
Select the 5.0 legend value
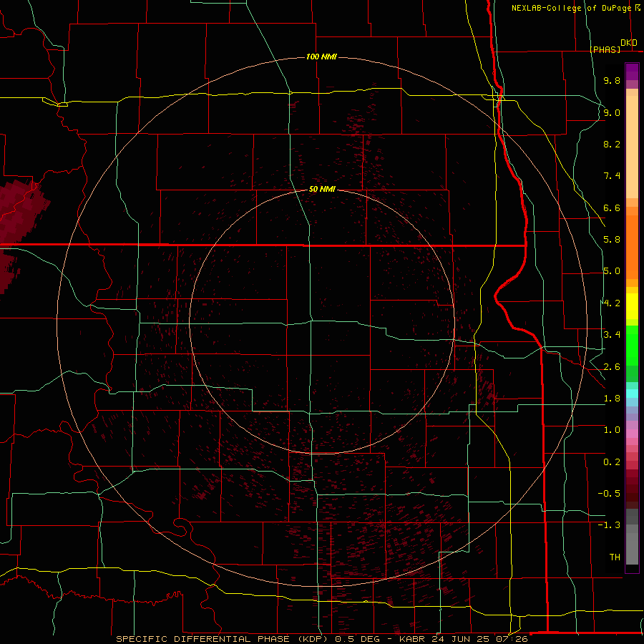(612, 271)
